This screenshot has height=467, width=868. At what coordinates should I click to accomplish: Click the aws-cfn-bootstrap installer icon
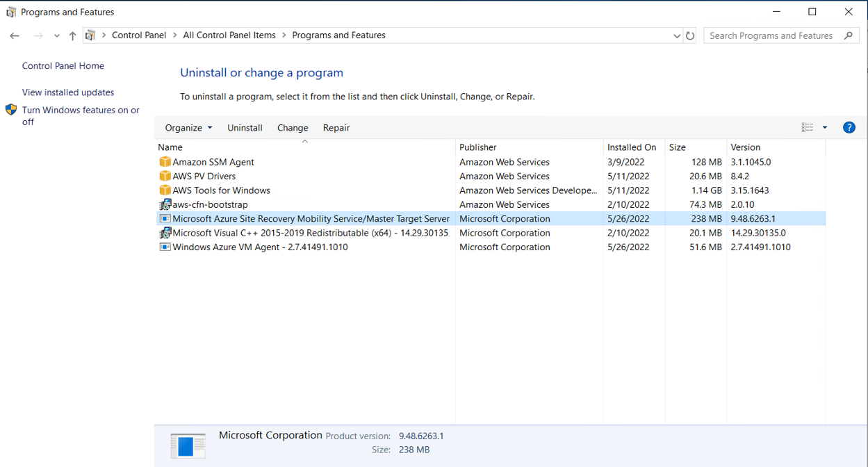click(165, 204)
